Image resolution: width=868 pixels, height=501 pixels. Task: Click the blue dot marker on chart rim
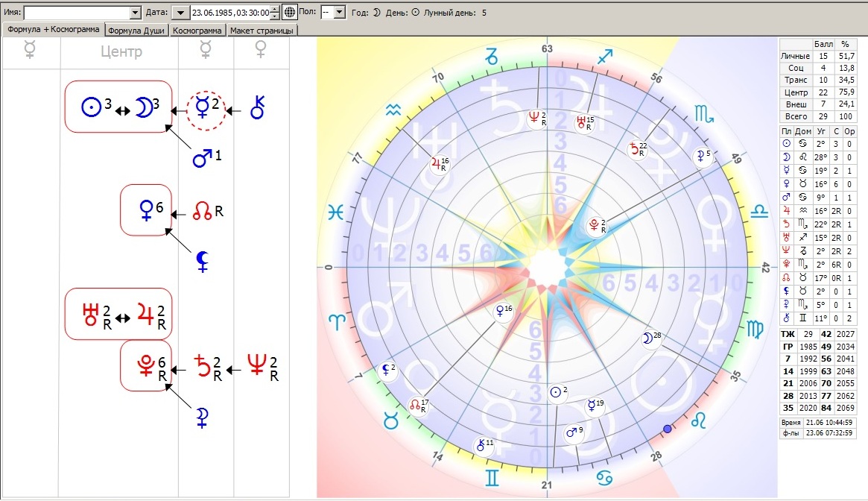667,429
